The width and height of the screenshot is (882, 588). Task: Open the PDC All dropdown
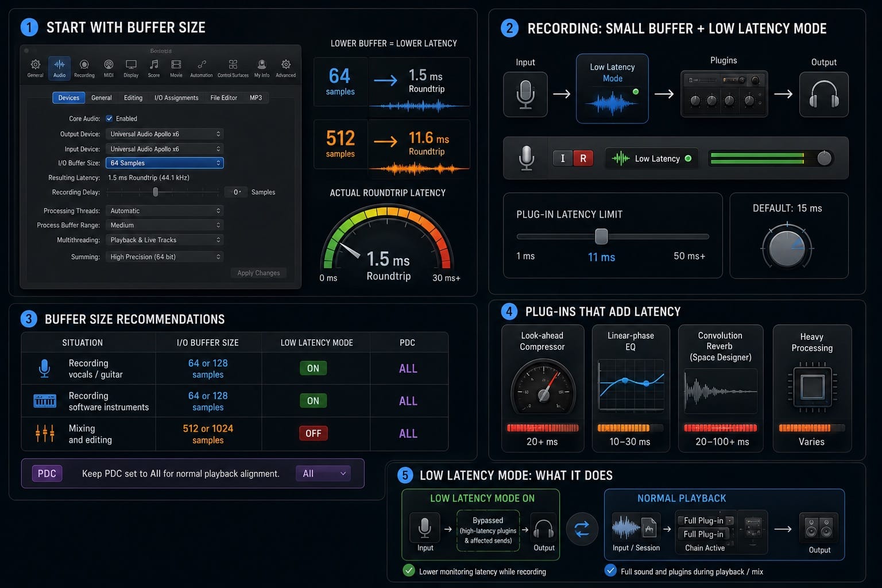[323, 474]
